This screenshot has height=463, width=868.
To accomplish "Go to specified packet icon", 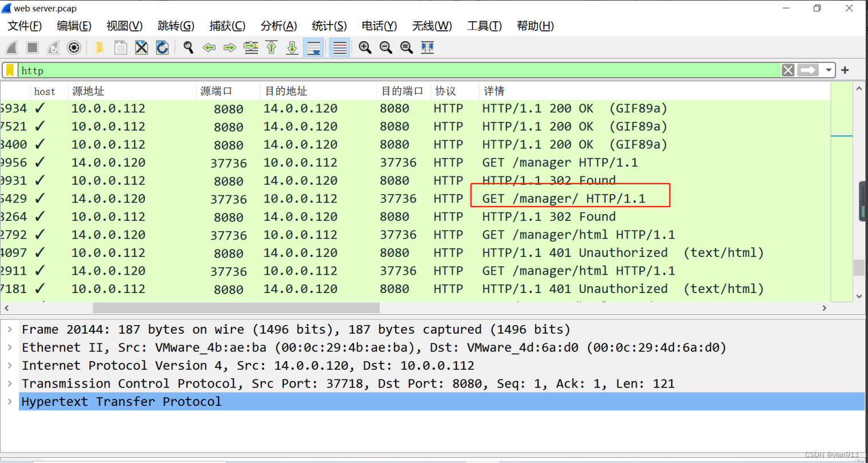I will point(251,48).
